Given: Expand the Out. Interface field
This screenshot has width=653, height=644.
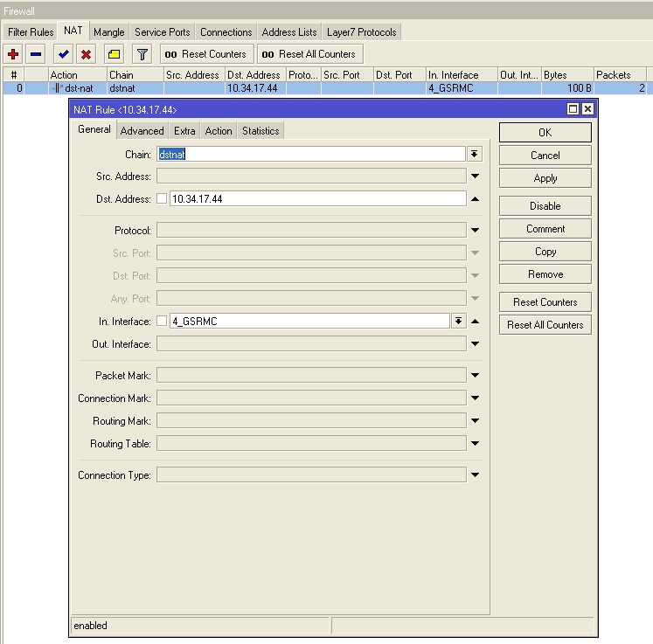Looking at the screenshot, I should (x=475, y=344).
